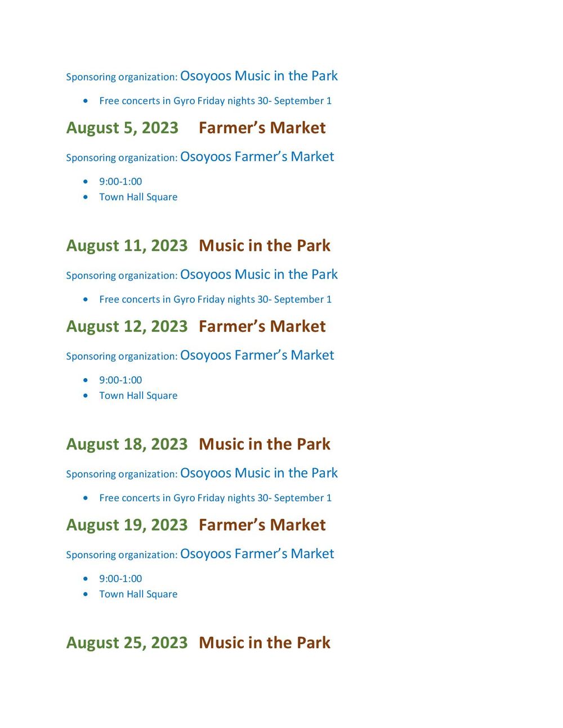
Task: Click the August 19, 2023 date heading
Action: [127, 525]
